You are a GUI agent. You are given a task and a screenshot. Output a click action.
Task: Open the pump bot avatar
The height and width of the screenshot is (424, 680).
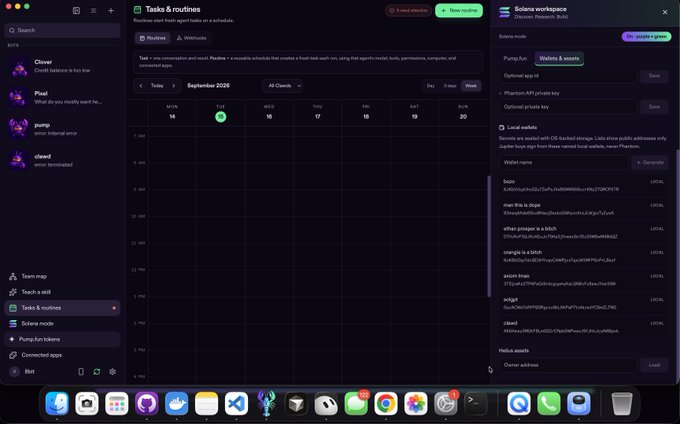(x=19, y=129)
